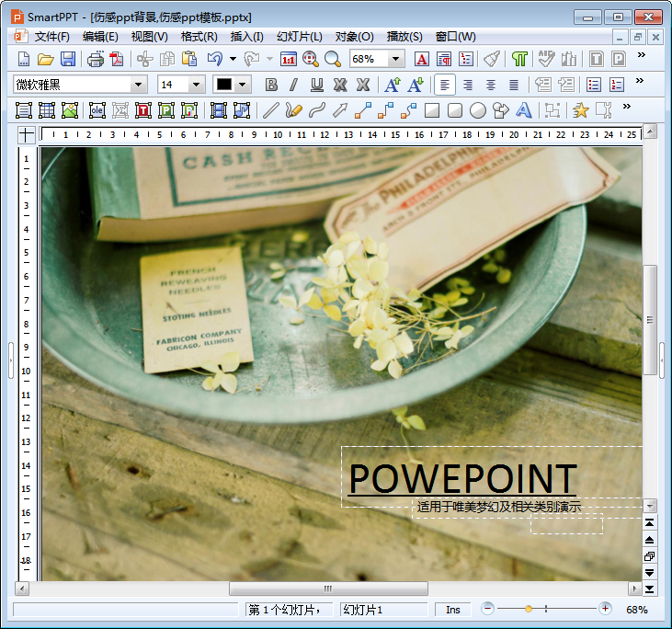Click the status bar zoom slider handle
Image resolution: width=672 pixels, height=629 pixels.
[529, 609]
